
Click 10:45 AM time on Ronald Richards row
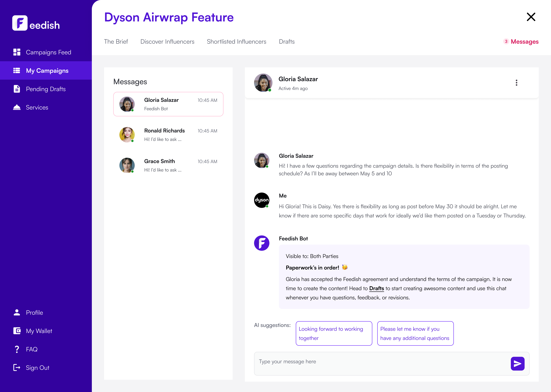coord(207,131)
